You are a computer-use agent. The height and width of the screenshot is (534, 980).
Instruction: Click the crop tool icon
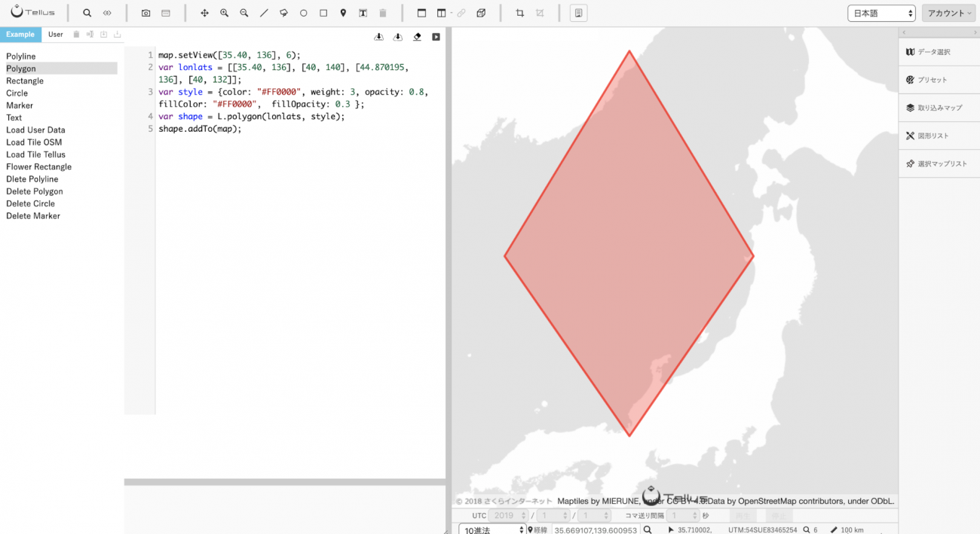tap(519, 14)
